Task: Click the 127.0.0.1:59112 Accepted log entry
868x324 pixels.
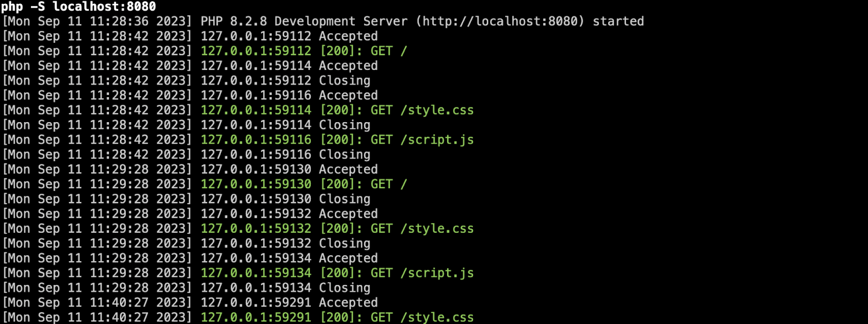Action: 289,36
